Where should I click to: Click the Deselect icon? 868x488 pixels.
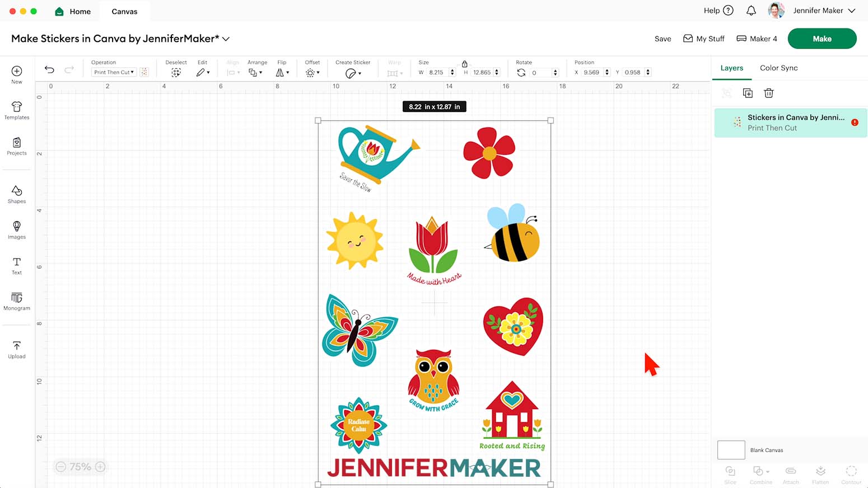pos(176,73)
